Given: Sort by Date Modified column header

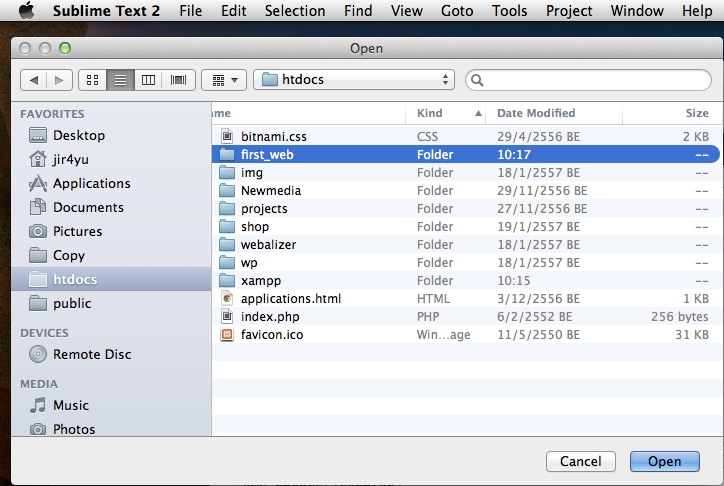Looking at the screenshot, I should click(553, 113).
